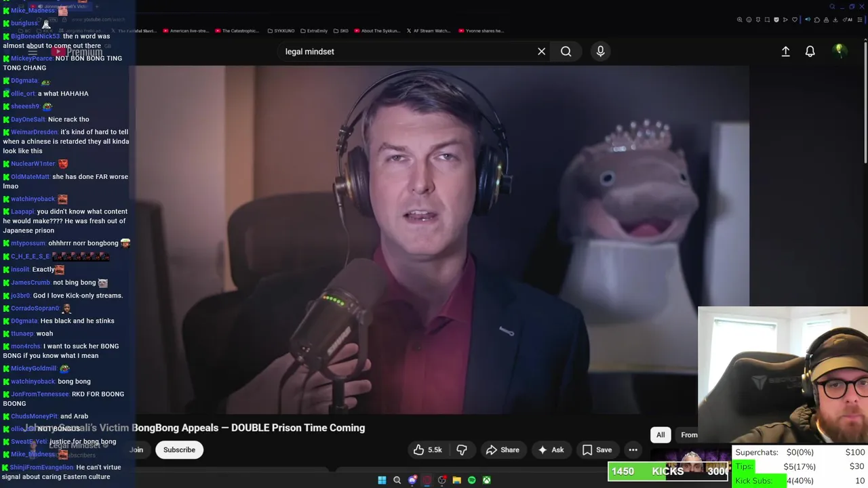Click the send/flow arrow toolbar icon
Viewport: 868px width, 488px height.
(785, 20)
